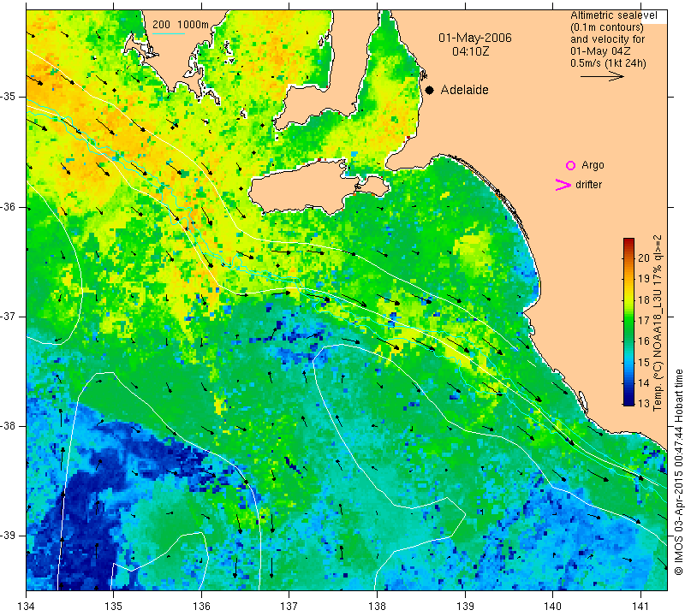Image resolution: width=685 pixels, height=616 pixels.
Task: Click the 141 longitude axis label
Action: tap(640, 607)
